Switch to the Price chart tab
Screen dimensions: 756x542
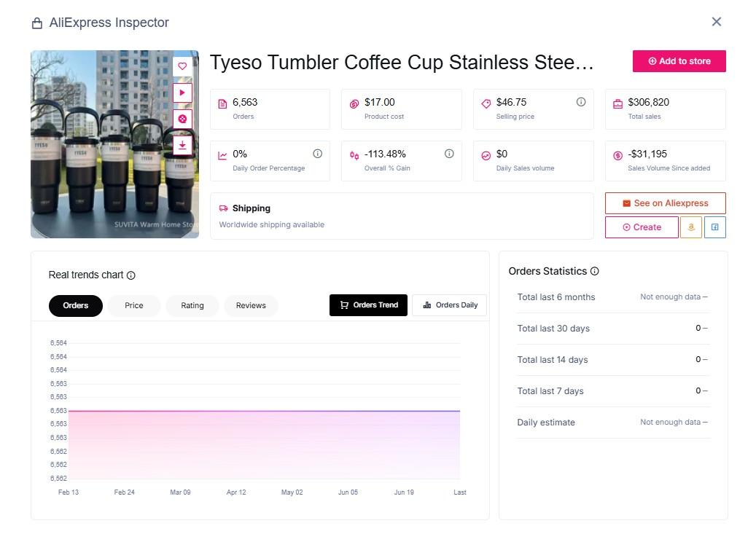click(x=134, y=305)
